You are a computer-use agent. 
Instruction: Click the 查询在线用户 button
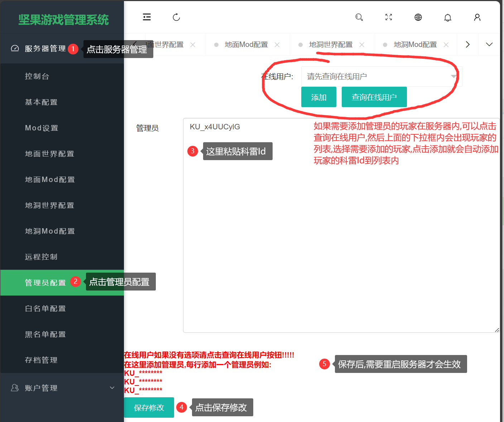[374, 97]
